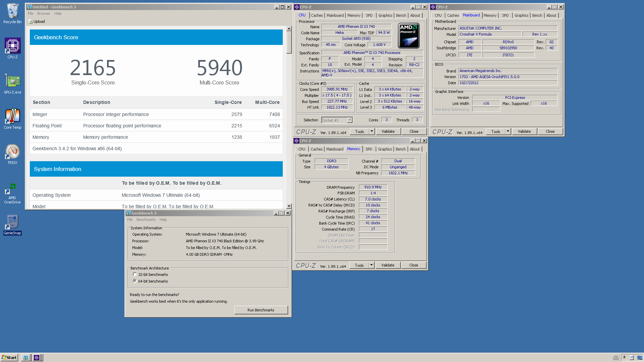This screenshot has height=362, width=644.
Task: Open the GPU-Z.exe desktop icon
Action: tap(12, 83)
